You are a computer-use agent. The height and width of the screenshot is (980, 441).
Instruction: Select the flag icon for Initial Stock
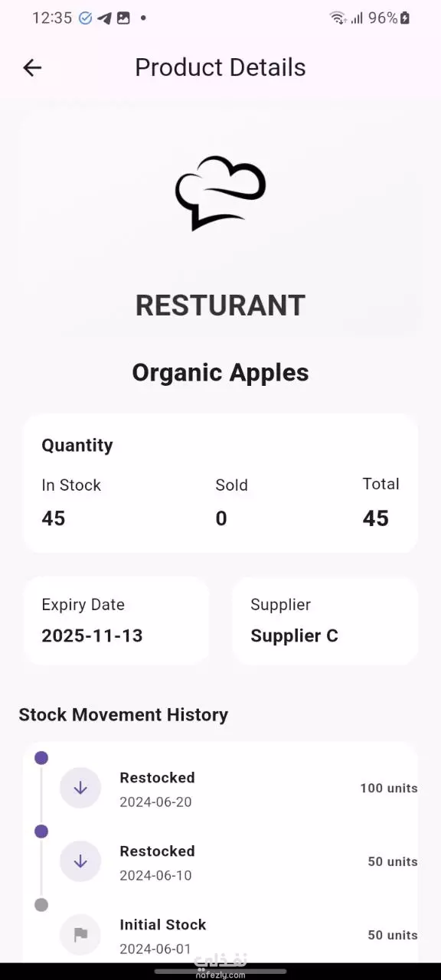point(80,935)
